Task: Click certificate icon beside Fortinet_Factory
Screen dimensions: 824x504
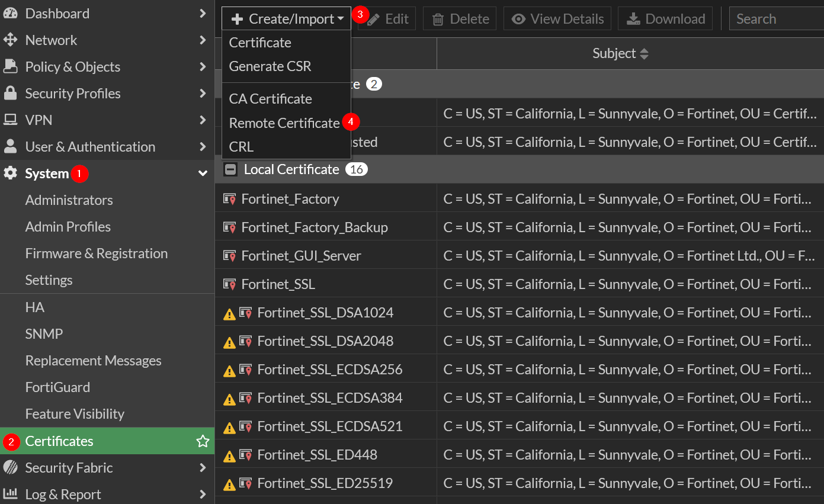Action: (x=229, y=199)
